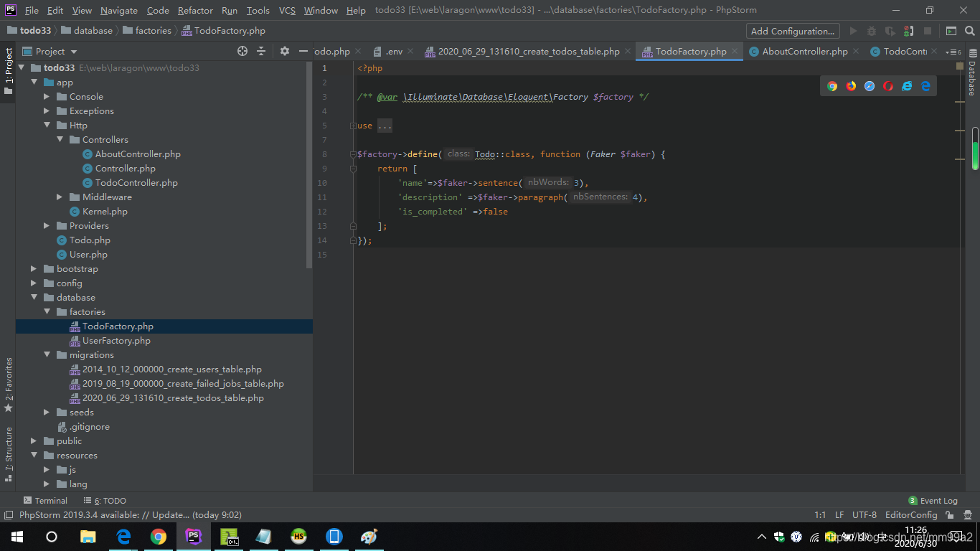
Task: Collapse the migrations folder
Action: [x=47, y=355]
